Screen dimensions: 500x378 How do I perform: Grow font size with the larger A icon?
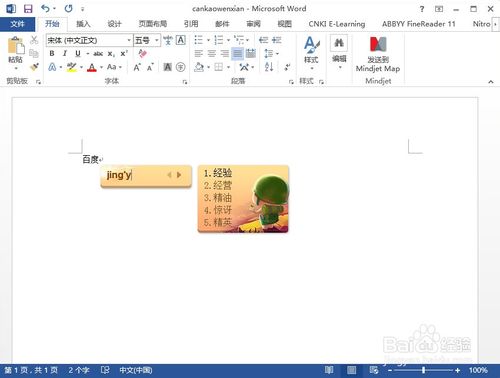click(x=137, y=67)
